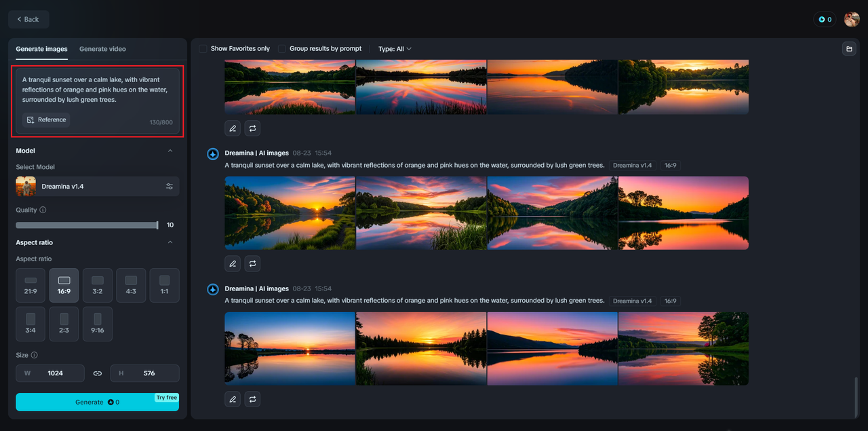Screen dimensions: 868x431
Task: Switch to Generate images tab
Action: [41, 49]
